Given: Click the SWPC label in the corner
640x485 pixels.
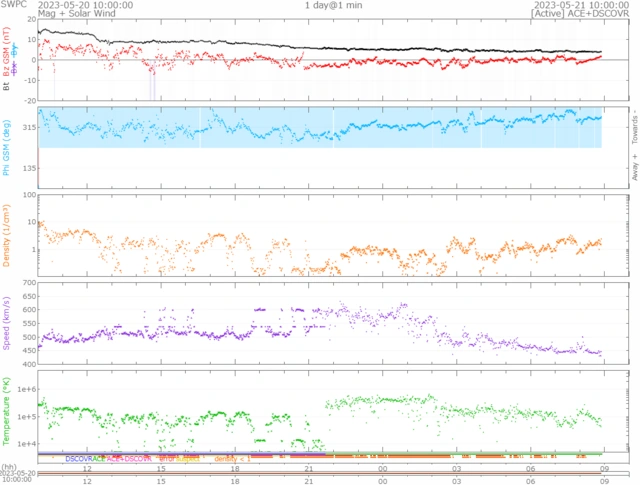Looking at the screenshot, I should (x=14, y=5).
